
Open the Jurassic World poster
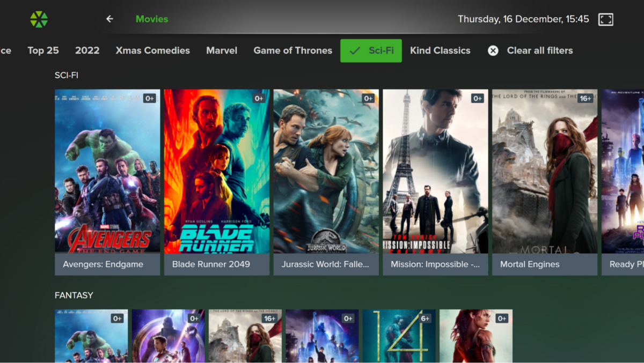coord(326,172)
